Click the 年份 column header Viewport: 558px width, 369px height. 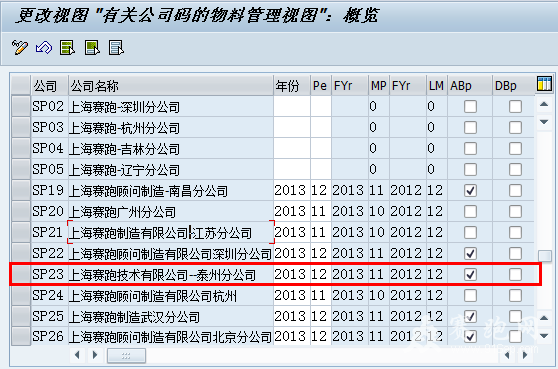coord(292,85)
